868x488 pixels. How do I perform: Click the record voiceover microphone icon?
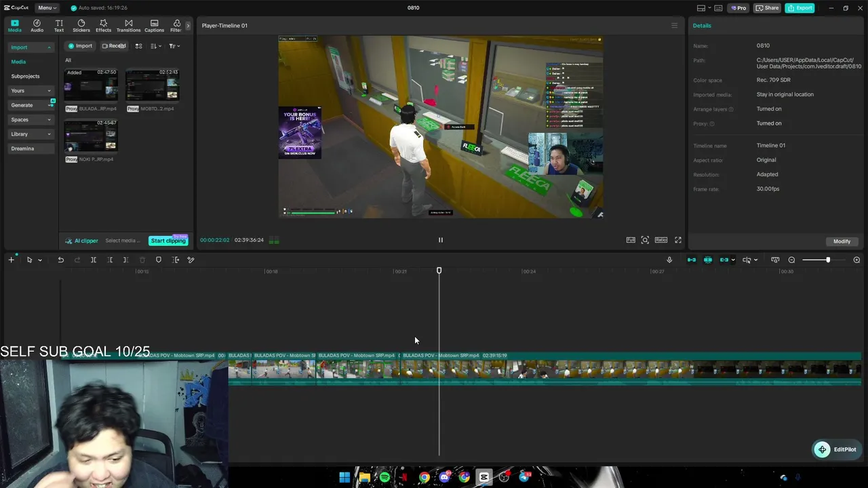pyautogui.click(x=669, y=260)
